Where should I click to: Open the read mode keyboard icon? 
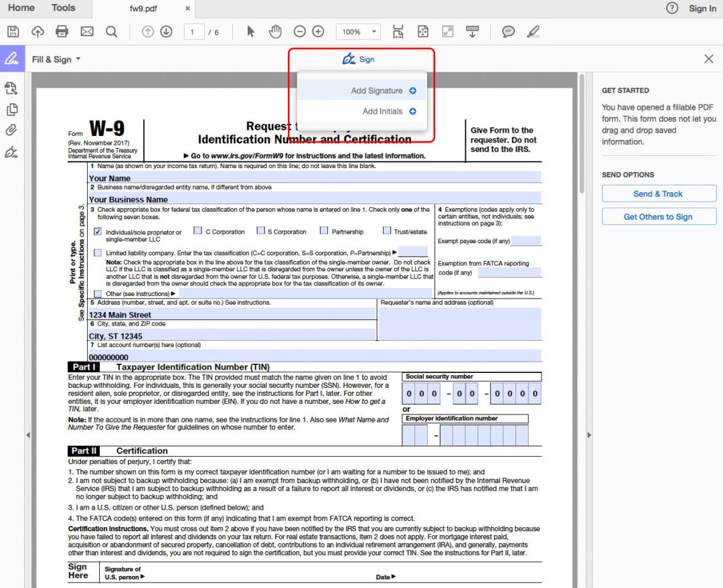click(x=472, y=31)
